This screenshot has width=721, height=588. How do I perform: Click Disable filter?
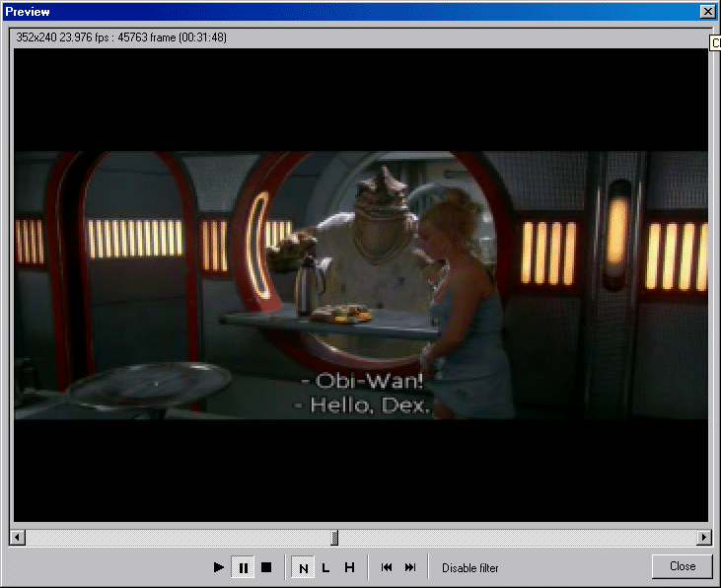point(469,567)
